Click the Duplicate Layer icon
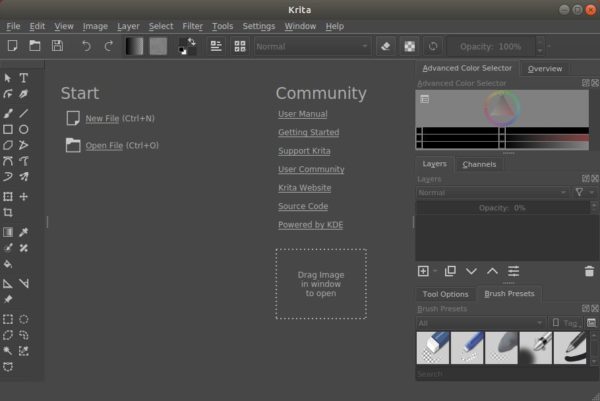600x401 pixels. pos(450,271)
